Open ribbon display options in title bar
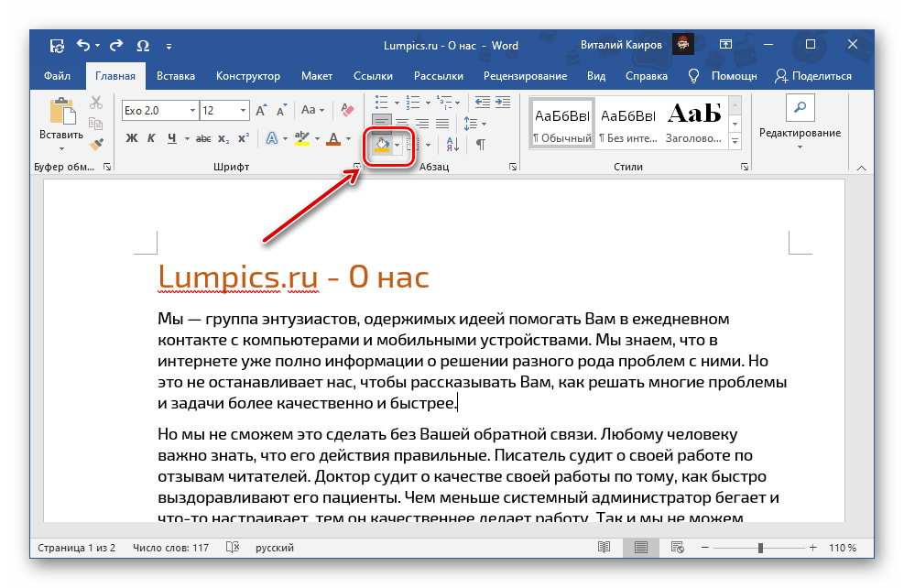 [x=725, y=44]
